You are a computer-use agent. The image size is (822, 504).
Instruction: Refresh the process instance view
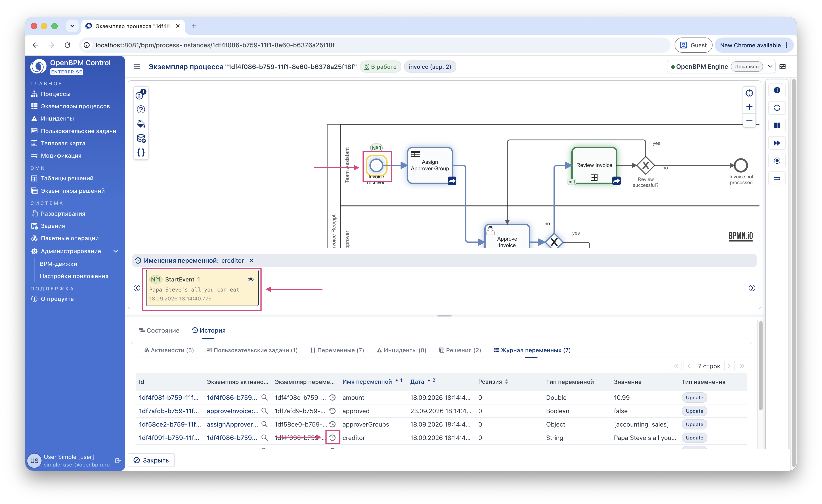[x=777, y=108]
